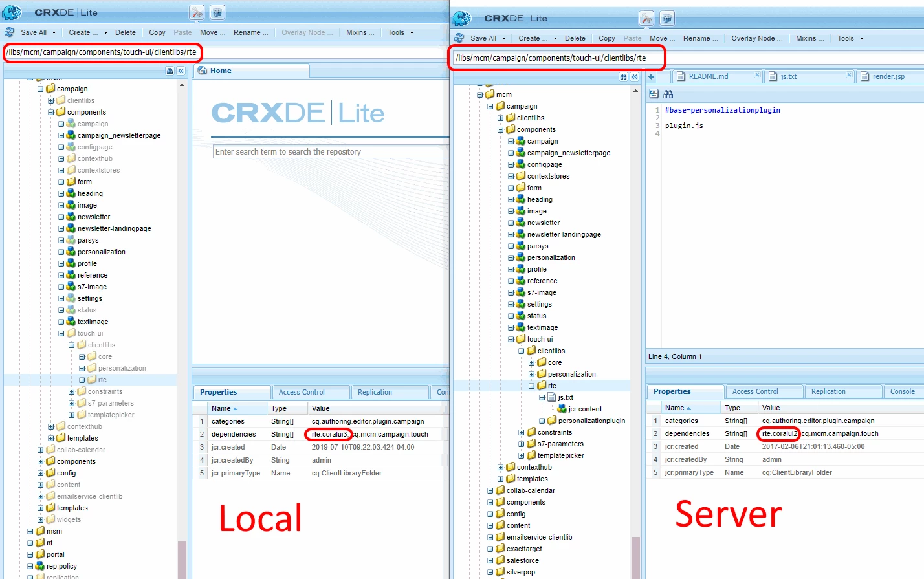The width and height of the screenshot is (924, 579).
Task: Click the js.txt file icon in Server tree
Action: (x=552, y=397)
